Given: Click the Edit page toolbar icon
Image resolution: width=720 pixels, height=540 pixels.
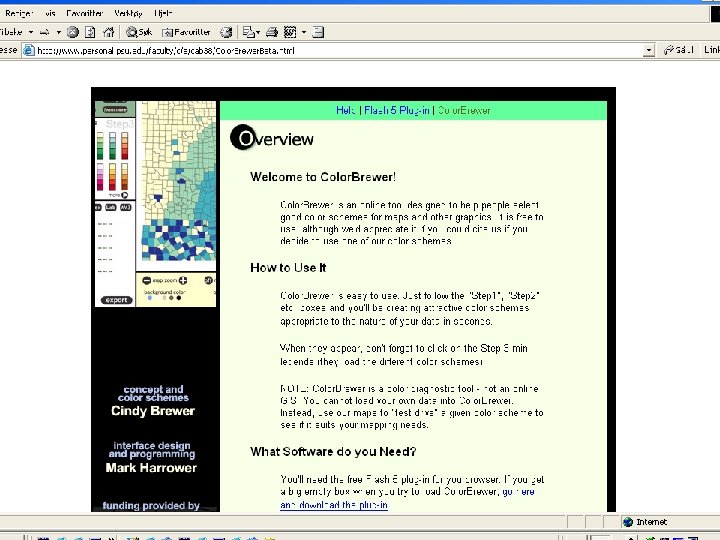Looking at the screenshot, I should [290, 32].
